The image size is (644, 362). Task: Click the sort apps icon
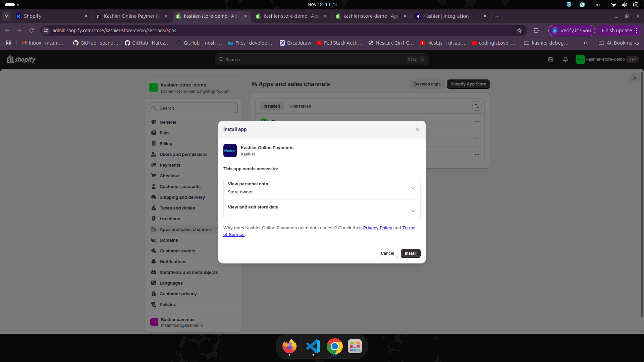click(477, 106)
